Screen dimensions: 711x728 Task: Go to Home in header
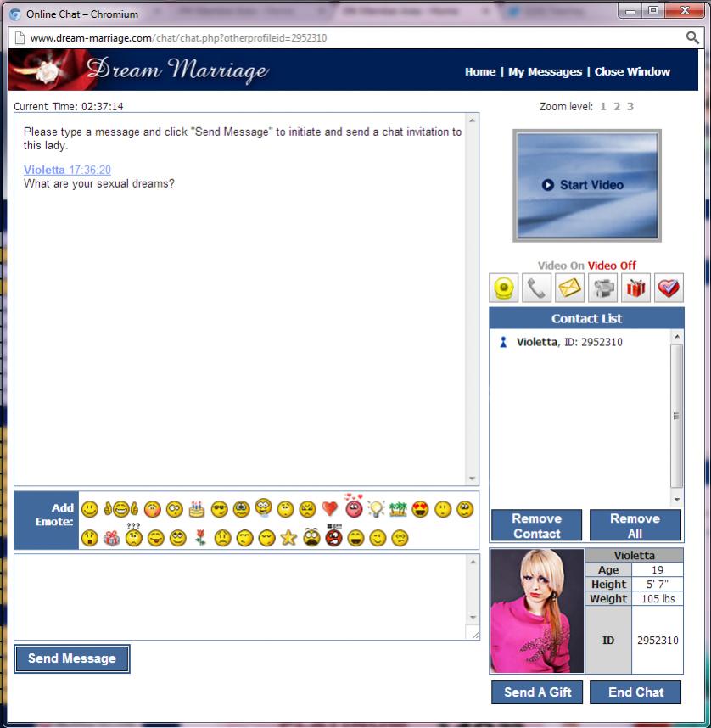coord(480,72)
